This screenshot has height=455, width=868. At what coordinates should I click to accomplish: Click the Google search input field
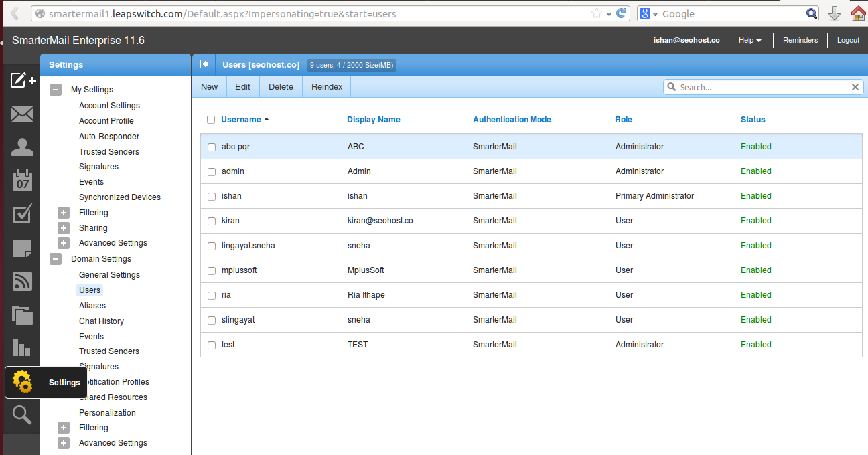point(733,13)
